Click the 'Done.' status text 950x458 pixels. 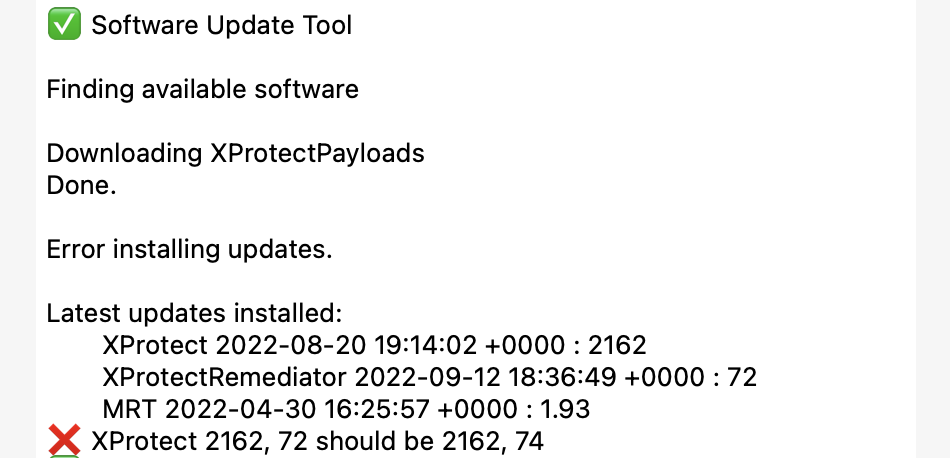point(82,185)
